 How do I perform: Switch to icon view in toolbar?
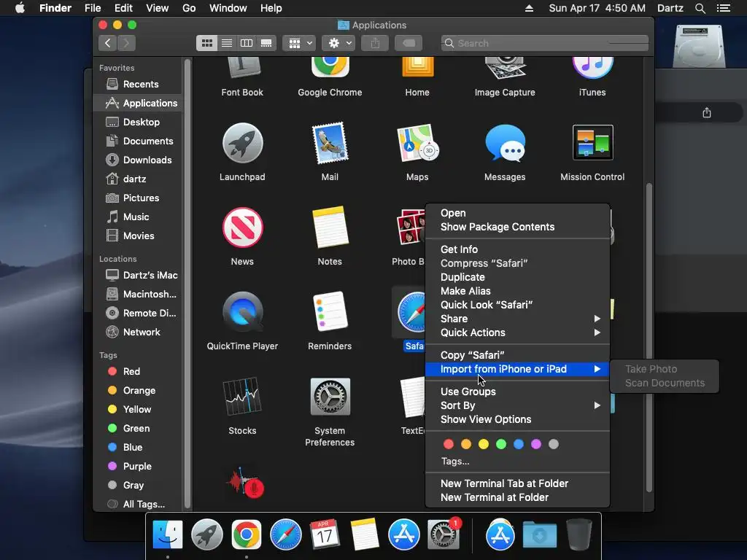pyautogui.click(x=206, y=43)
